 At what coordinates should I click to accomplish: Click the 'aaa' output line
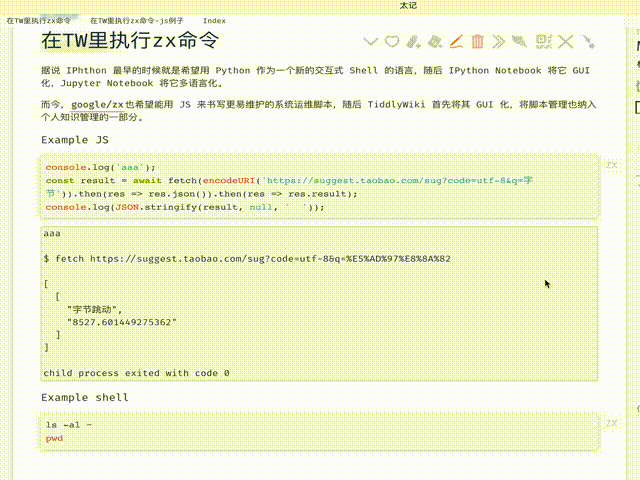tap(52, 233)
